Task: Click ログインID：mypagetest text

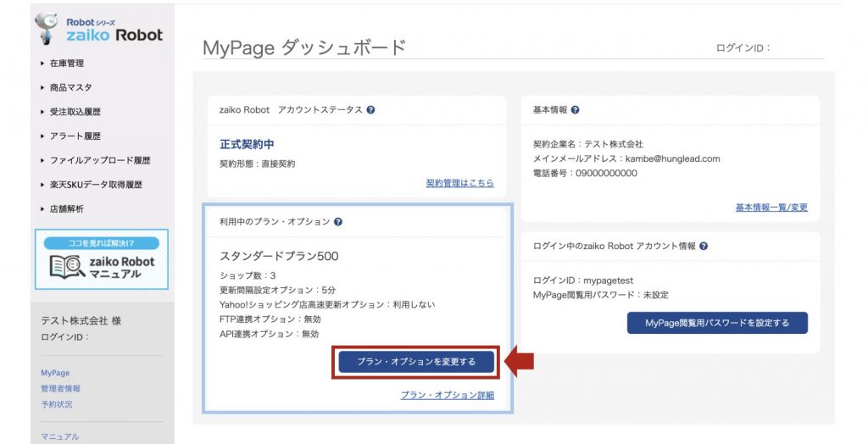Action: pos(583,280)
